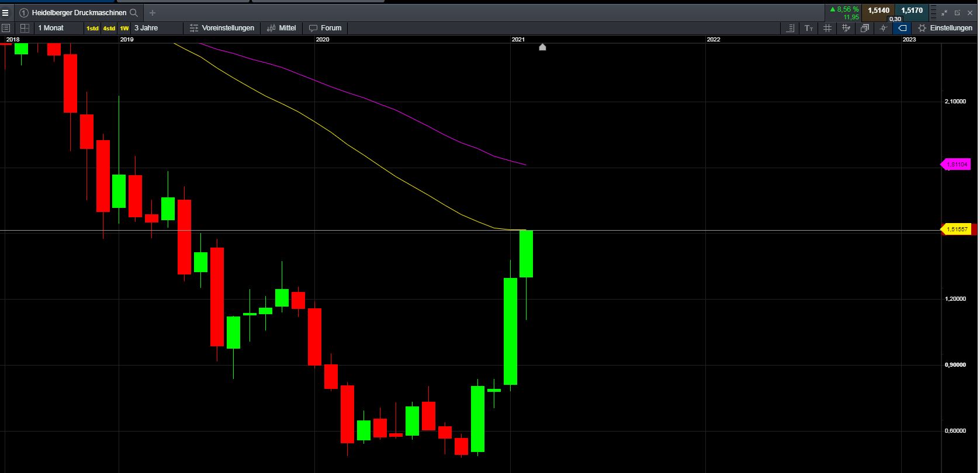
Task: Open Einstellungen settings
Action: click(946, 28)
